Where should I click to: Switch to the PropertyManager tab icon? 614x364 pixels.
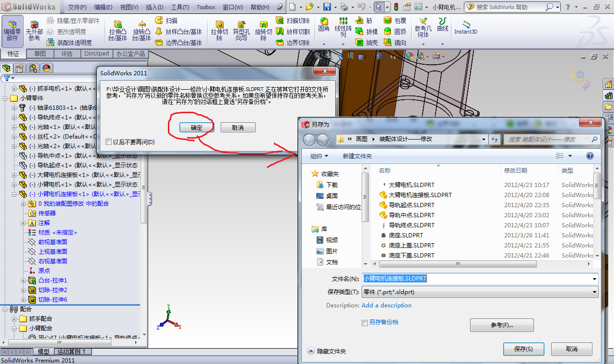click(x=19, y=68)
